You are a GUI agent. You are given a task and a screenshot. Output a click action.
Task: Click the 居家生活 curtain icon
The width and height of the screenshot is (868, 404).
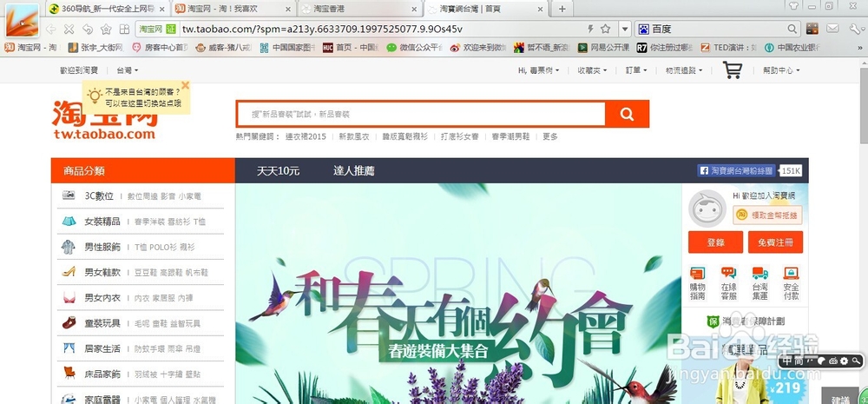[x=69, y=348]
